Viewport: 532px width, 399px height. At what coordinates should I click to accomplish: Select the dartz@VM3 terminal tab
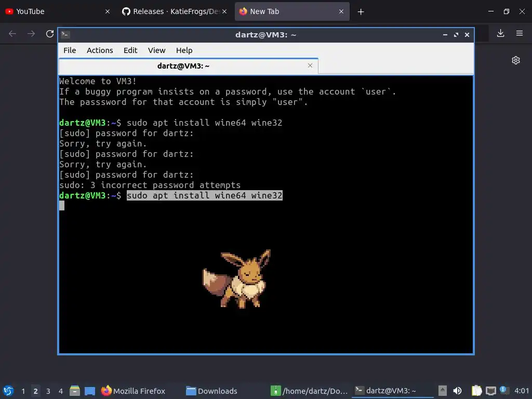[188, 66]
